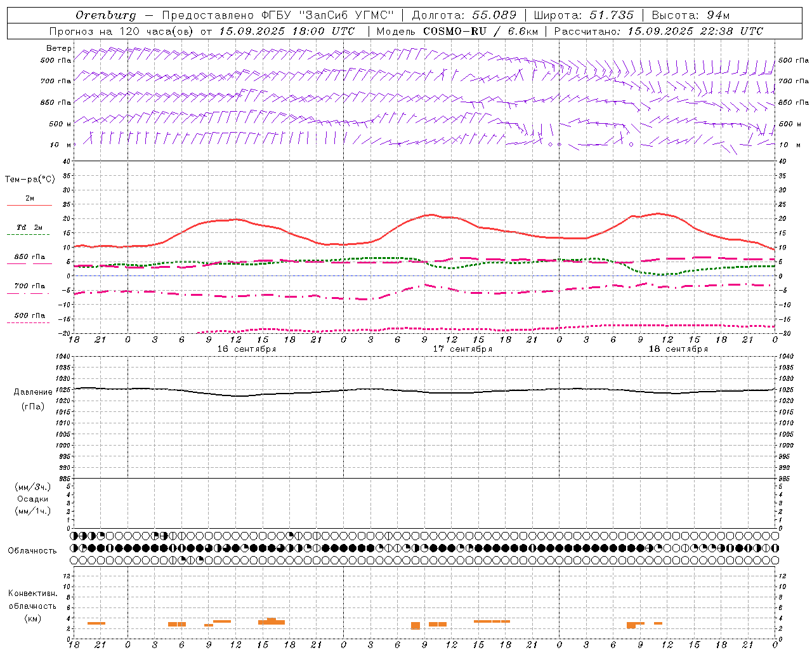The width and height of the screenshot is (812, 650).
Task: Click the 16 сентября date label
Action: coord(246,349)
